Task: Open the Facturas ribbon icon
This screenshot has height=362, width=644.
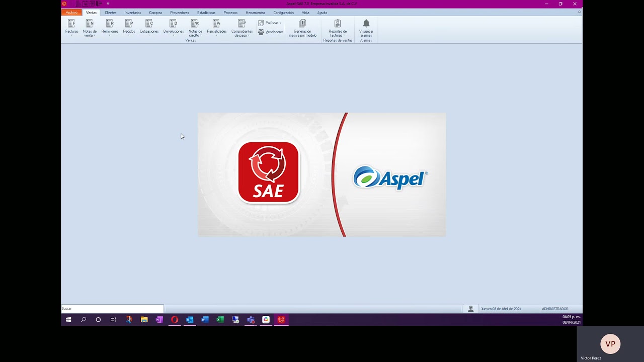Action: coord(71,23)
